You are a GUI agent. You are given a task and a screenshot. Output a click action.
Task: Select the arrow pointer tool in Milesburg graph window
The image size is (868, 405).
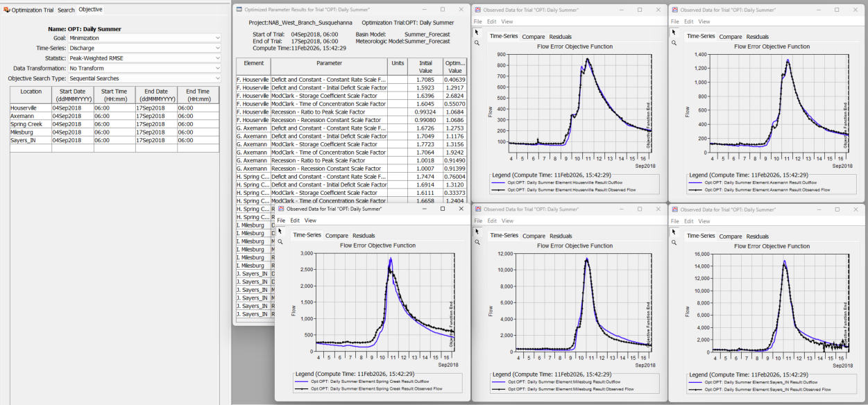tap(477, 231)
